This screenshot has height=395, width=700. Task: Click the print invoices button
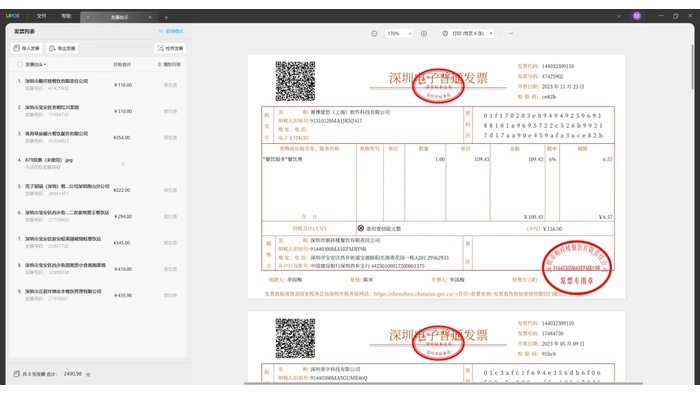[463, 33]
